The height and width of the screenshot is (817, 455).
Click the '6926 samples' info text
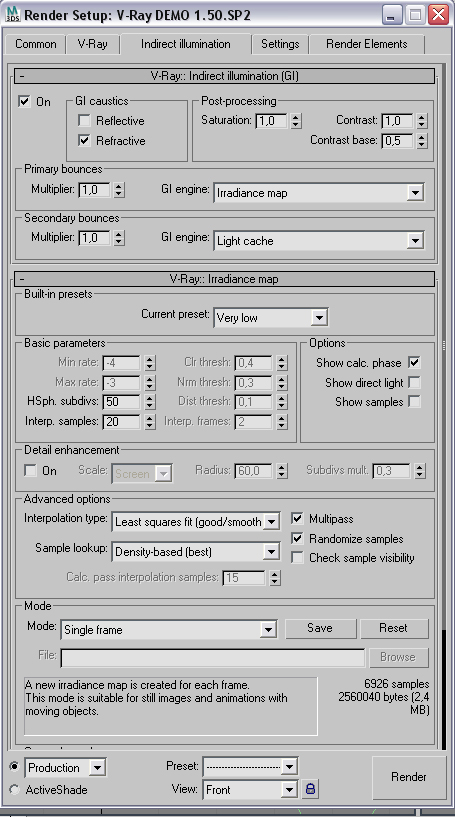click(397, 684)
